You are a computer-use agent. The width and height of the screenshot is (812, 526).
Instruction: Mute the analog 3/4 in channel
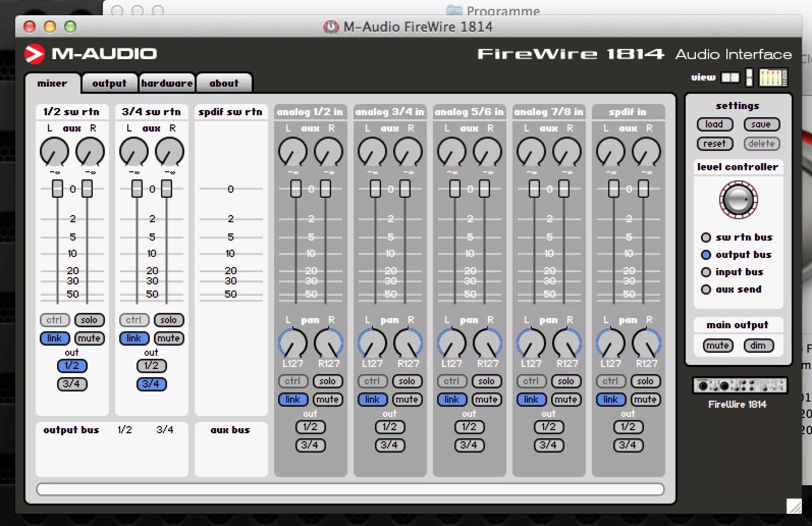407,400
